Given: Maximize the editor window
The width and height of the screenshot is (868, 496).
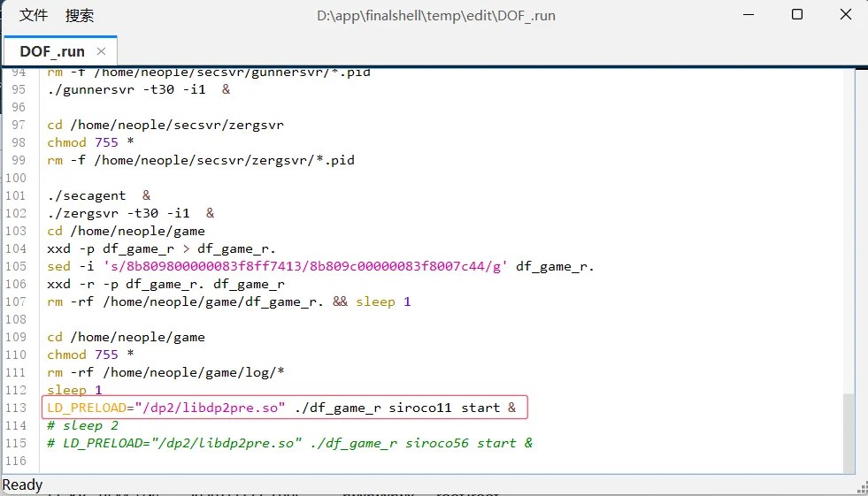Looking at the screenshot, I should [x=797, y=14].
